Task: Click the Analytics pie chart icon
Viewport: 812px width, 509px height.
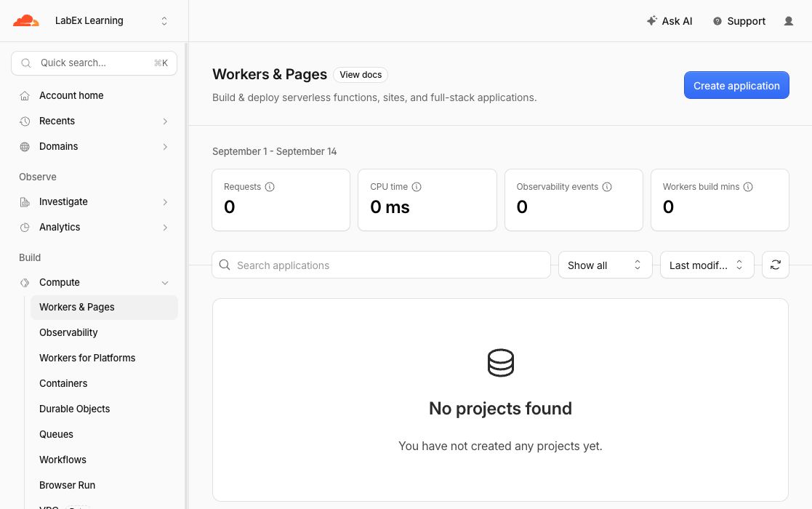Action: [x=25, y=228]
